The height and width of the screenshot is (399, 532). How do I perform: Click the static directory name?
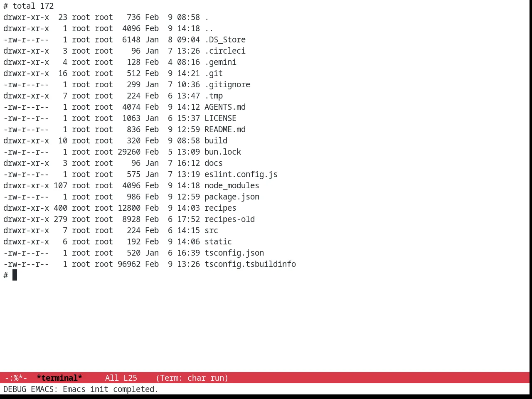[x=218, y=241]
